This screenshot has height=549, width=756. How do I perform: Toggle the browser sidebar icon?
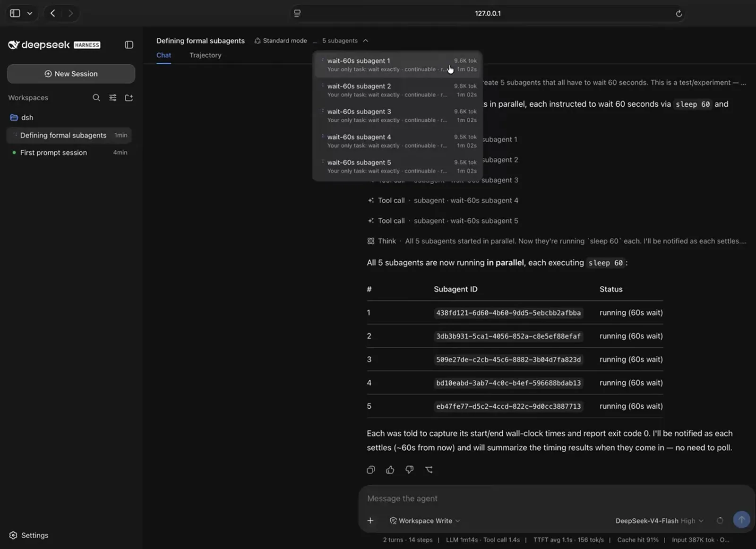[x=15, y=13]
